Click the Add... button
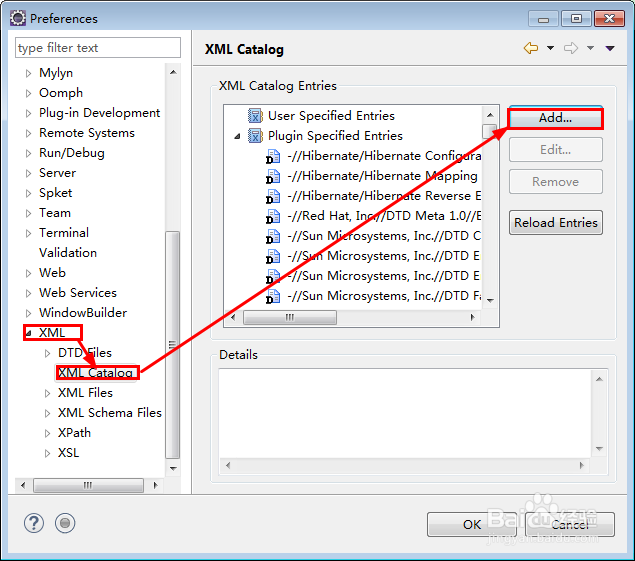The width and height of the screenshot is (635, 561). 555,118
